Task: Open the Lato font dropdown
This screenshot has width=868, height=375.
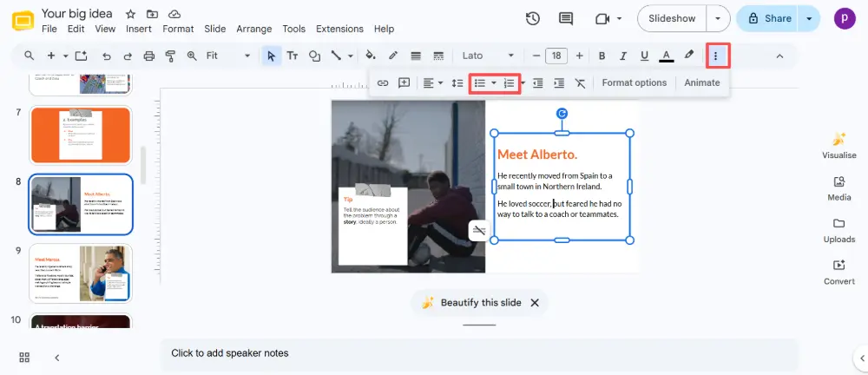Action: click(x=488, y=56)
